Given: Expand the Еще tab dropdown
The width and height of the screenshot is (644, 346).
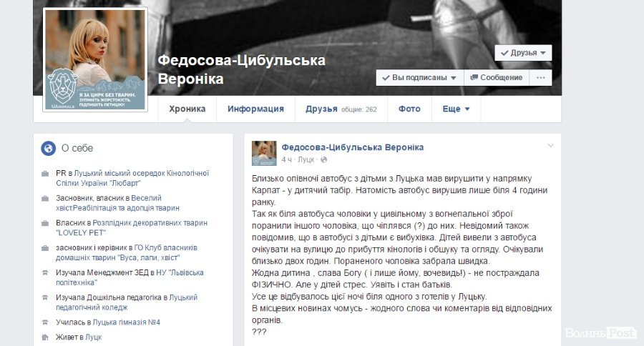Looking at the screenshot, I should (456, 109).
